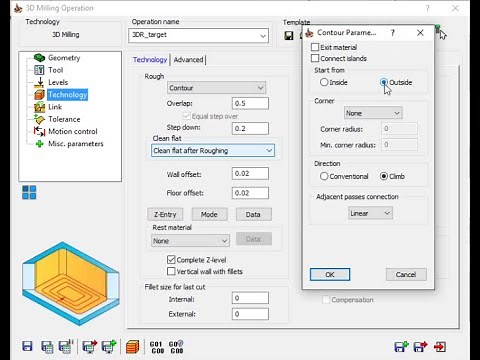Image resolution: width=480 pixels, height=360 pixels.
Task: Click the Motion control arrows icon
Action: coord(39,131)
